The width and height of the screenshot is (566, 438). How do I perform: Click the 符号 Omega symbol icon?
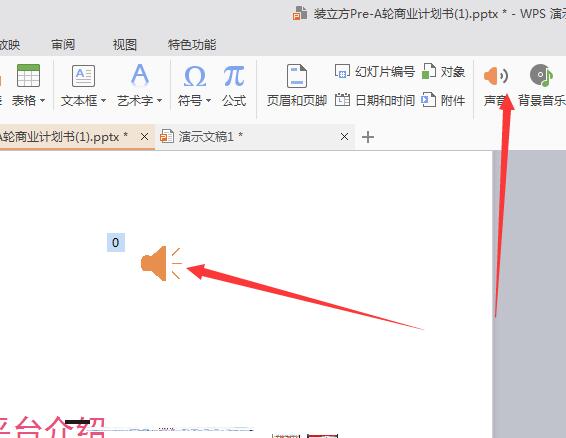pyautogui.click(x=195, y=76)
